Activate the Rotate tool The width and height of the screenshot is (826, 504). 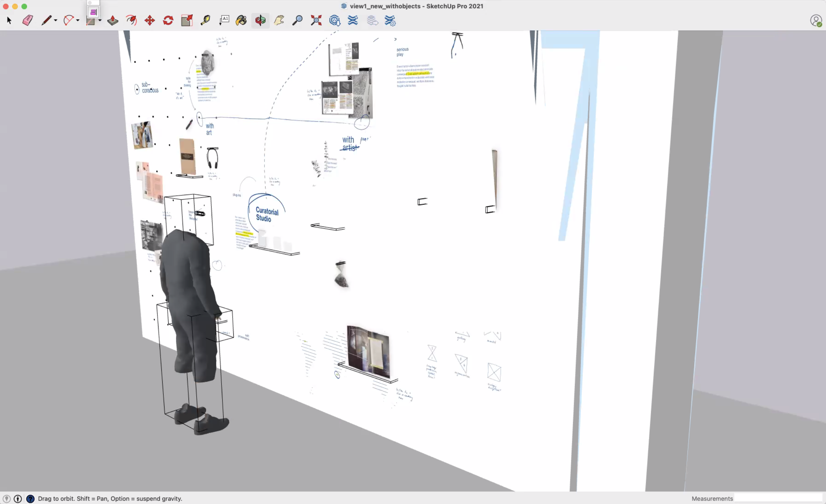pos(168,20)
